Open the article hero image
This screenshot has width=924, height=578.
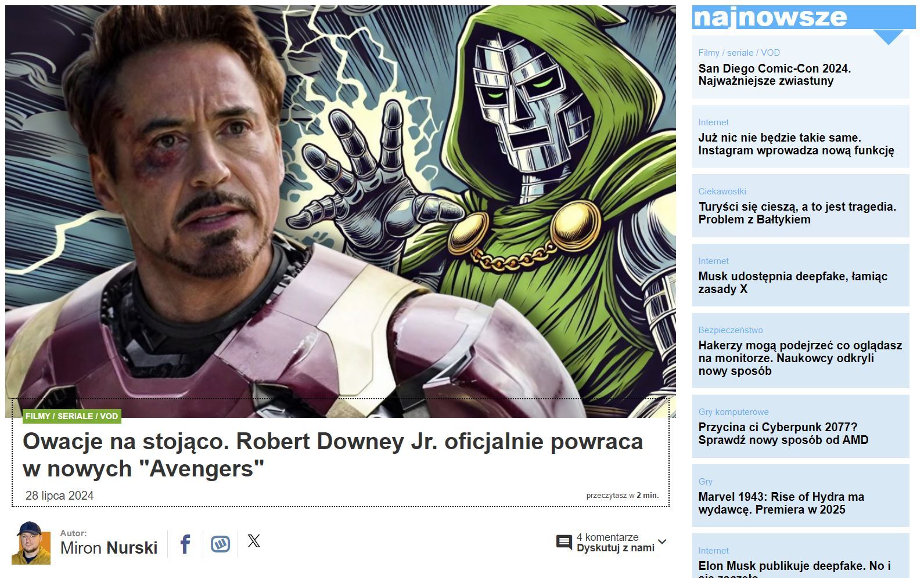[x=340, y=211]
